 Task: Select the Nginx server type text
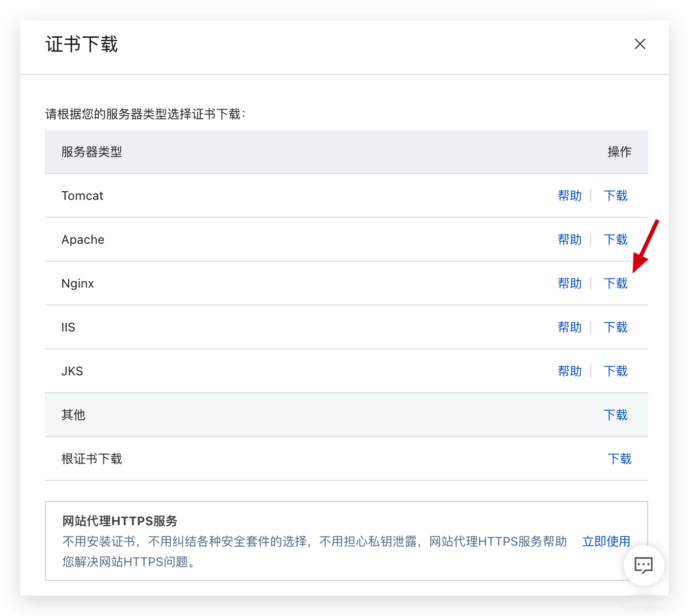pyautogui.click(x=77, y=284)
